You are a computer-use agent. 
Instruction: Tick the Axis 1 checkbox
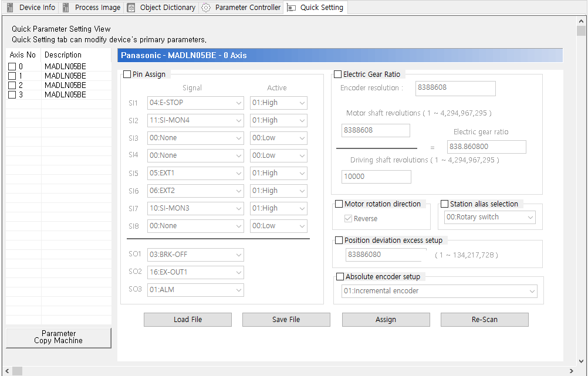12,76
